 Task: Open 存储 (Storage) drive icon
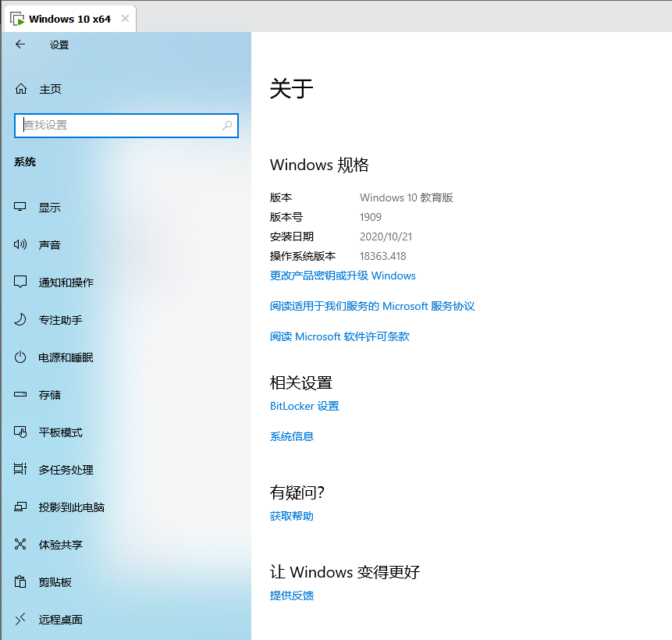click(x=21, y=394)
